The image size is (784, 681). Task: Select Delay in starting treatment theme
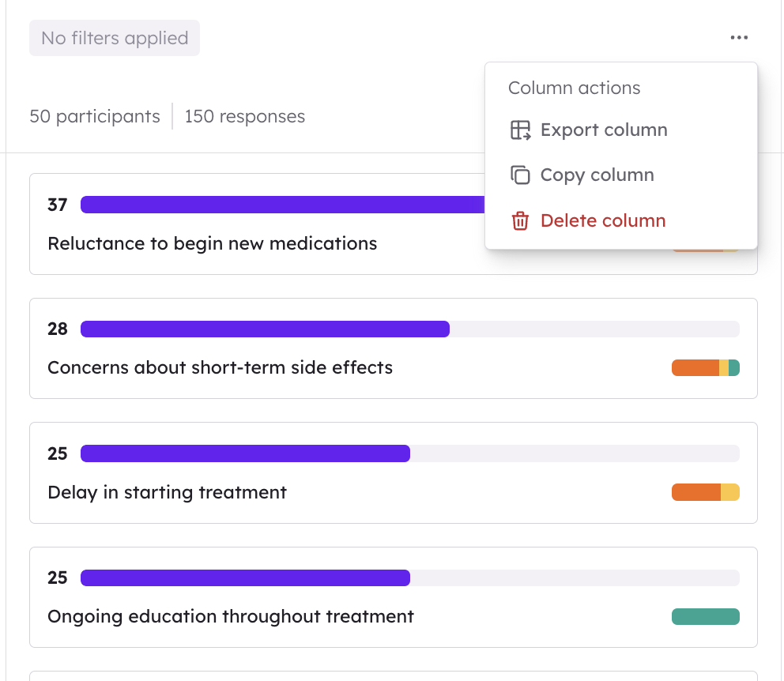coord(167,492)
